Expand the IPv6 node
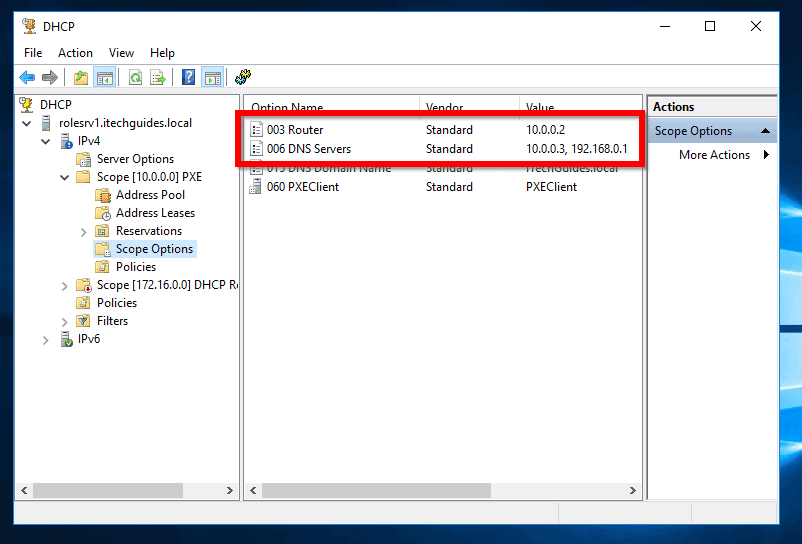802x544 pixels. [x=46, y=340]
